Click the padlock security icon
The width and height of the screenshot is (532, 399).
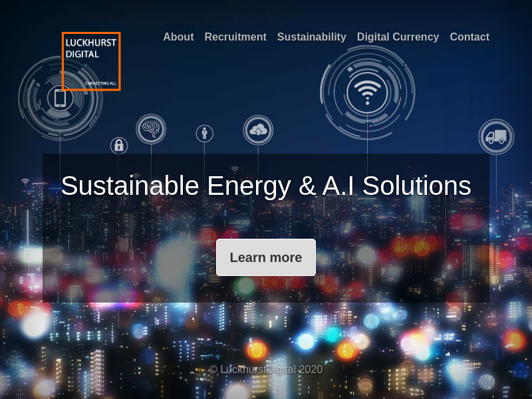(119, 146)
